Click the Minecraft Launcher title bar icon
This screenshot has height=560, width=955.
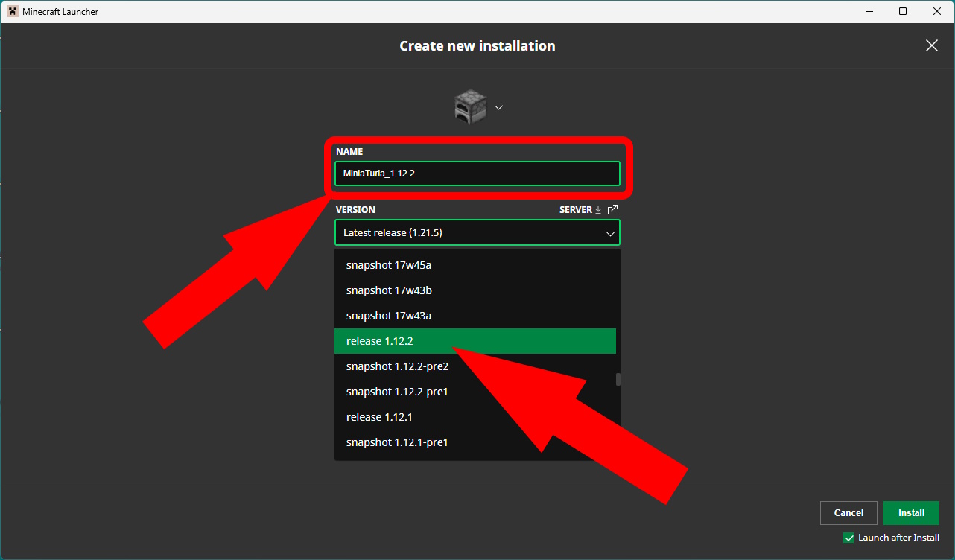coord(13,11)
